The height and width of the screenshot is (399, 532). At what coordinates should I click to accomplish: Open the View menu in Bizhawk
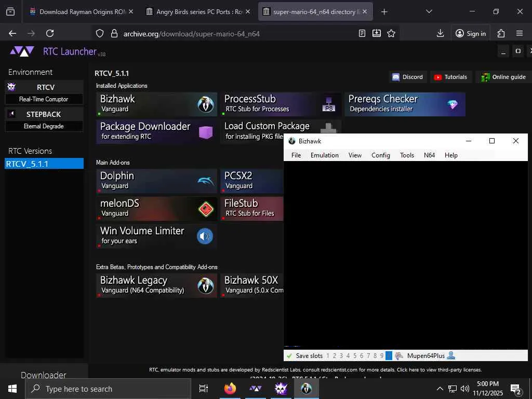pos(355,155)
